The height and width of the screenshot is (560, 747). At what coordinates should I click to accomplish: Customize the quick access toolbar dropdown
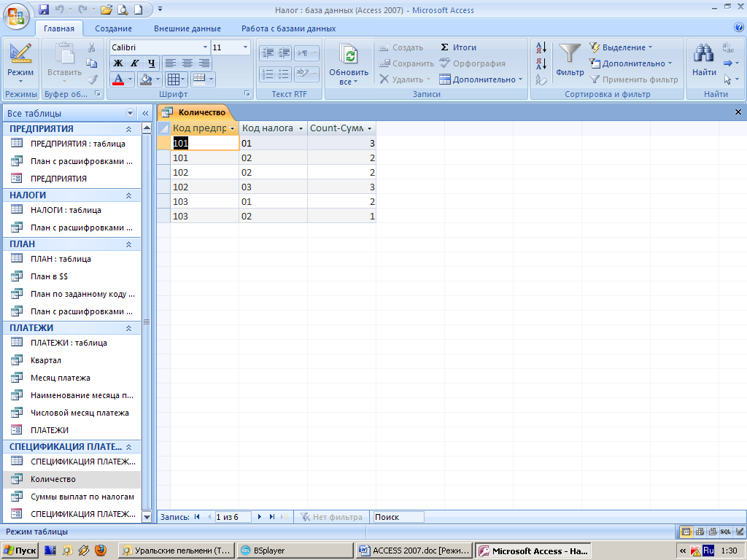click(x=160, y=9)
